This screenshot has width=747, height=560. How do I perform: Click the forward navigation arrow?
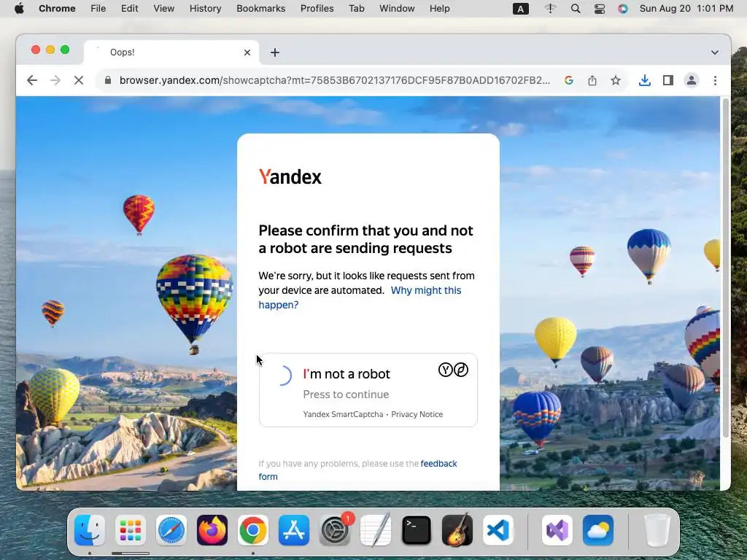[55, 80]
